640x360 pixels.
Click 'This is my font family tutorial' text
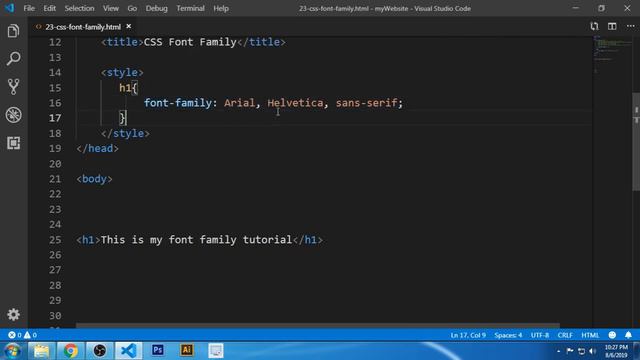196,240
